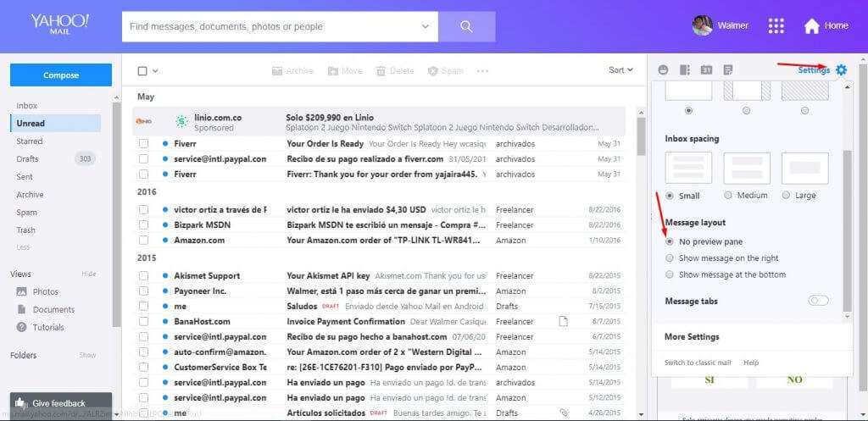Toggle the Message tabs switch
868x421 pixels.
[x=818, y=301]
